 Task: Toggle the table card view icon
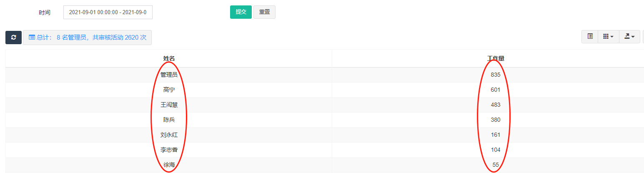point(590,37)
